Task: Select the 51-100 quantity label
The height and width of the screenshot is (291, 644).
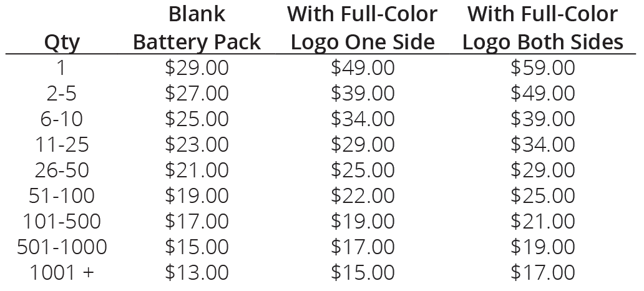Action: click(x=62, y=195)
